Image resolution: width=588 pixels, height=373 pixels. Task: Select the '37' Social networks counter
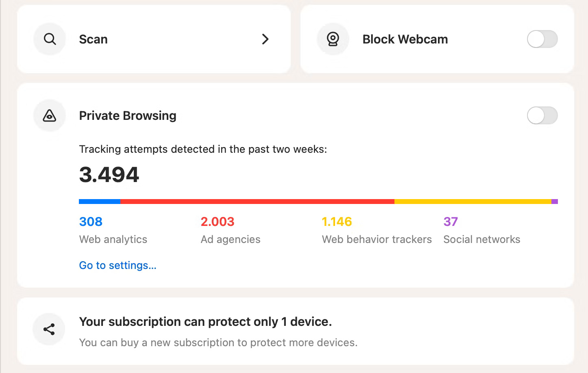pyautogui.click(x=451, y=221)
